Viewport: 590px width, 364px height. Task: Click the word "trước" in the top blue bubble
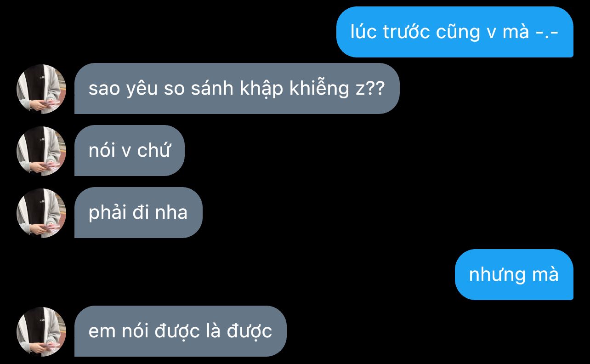pyautogui.click(x=407, y=32)
